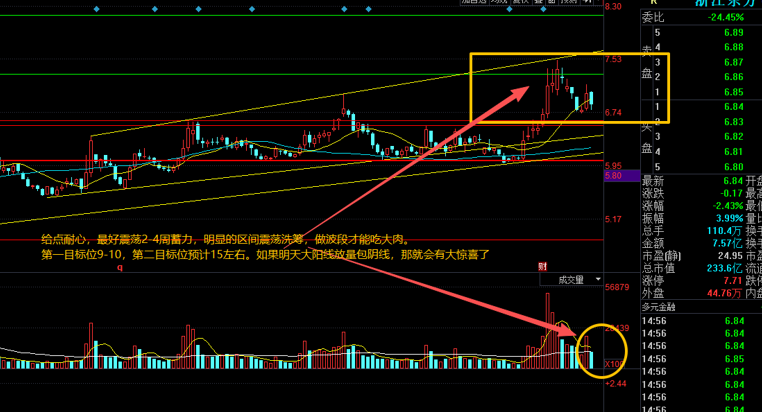
Task: Click the 8.30 price axis label
Action: (613, 6)
